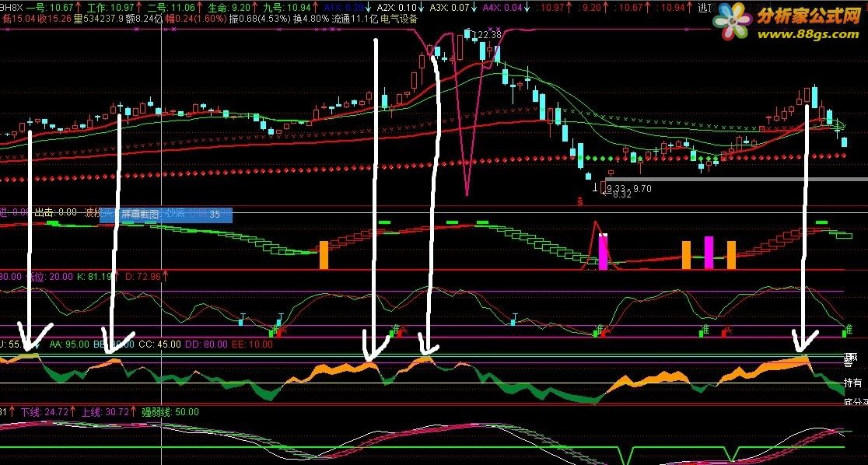
Task: Click the magenta signal bar with red spike
Action: (x=603, y=252)
